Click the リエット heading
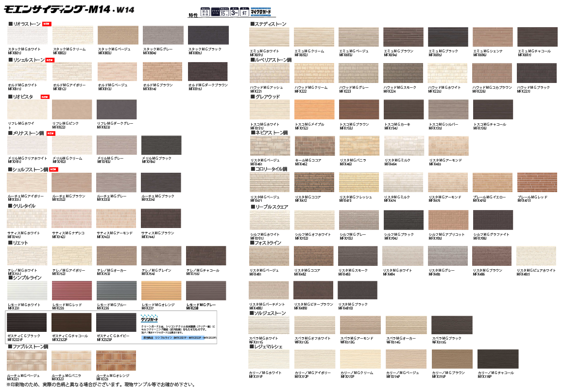 click(18, 243)
